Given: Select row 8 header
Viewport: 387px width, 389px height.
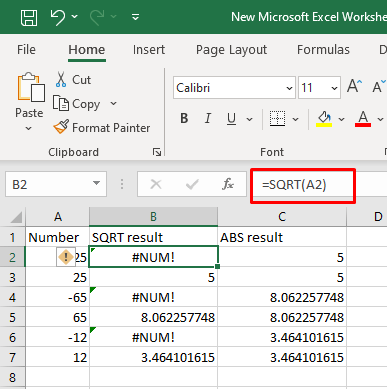Looking at the screenshot, I should pyautogui.click(x=12, y=377).
